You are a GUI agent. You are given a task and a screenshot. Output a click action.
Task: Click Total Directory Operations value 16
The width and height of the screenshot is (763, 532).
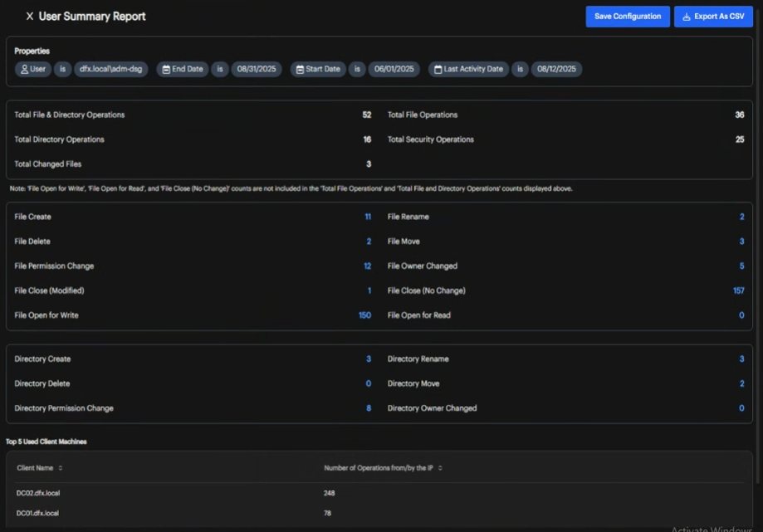368,139
